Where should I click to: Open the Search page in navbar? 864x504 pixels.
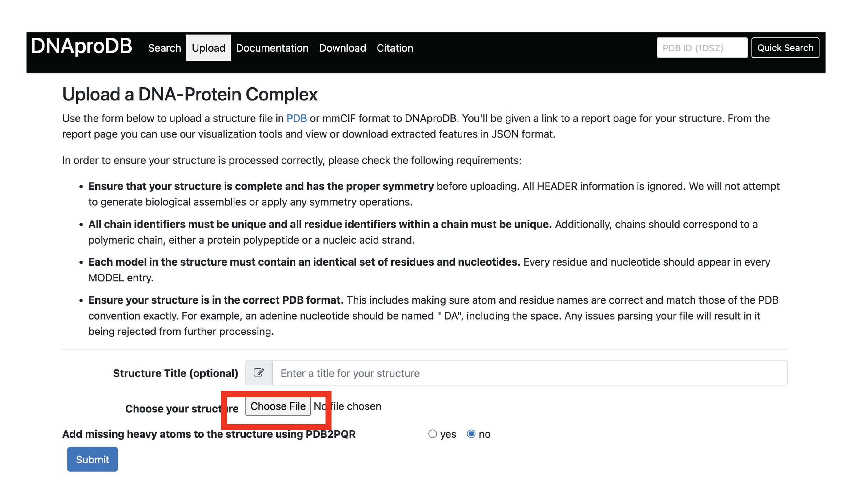click(x=165, y=48)
